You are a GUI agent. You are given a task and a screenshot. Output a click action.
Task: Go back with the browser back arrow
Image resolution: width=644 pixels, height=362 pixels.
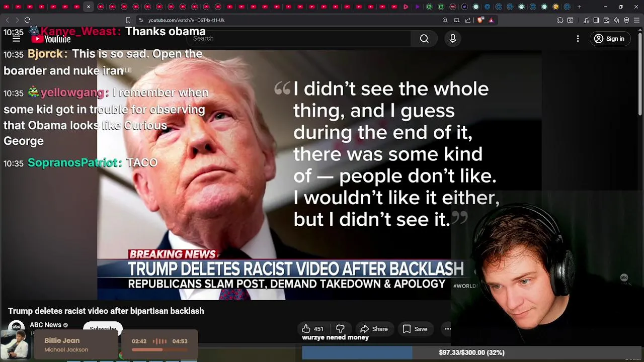pos(7,20)
